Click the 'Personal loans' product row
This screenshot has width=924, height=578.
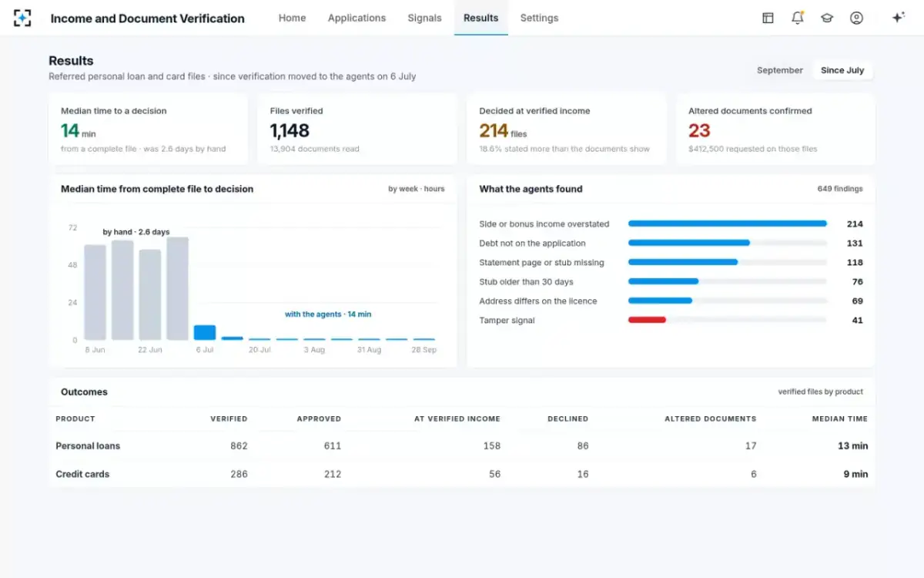(x=462, y=445)
